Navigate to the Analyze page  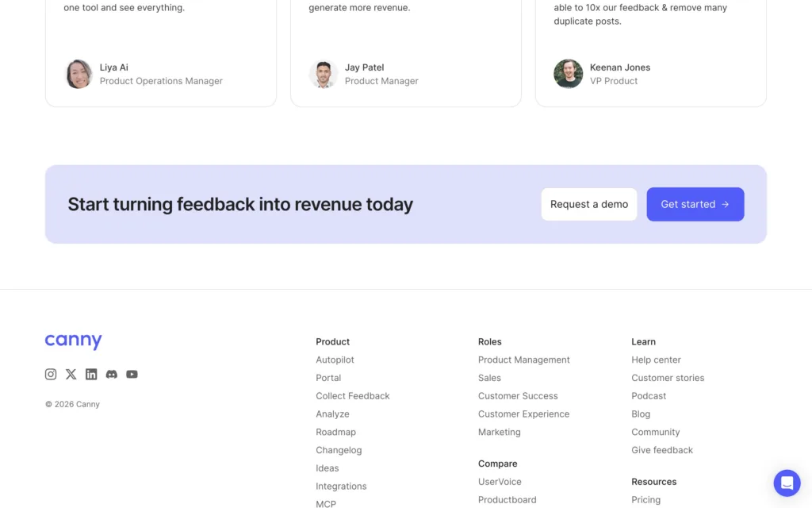point(332,414)
